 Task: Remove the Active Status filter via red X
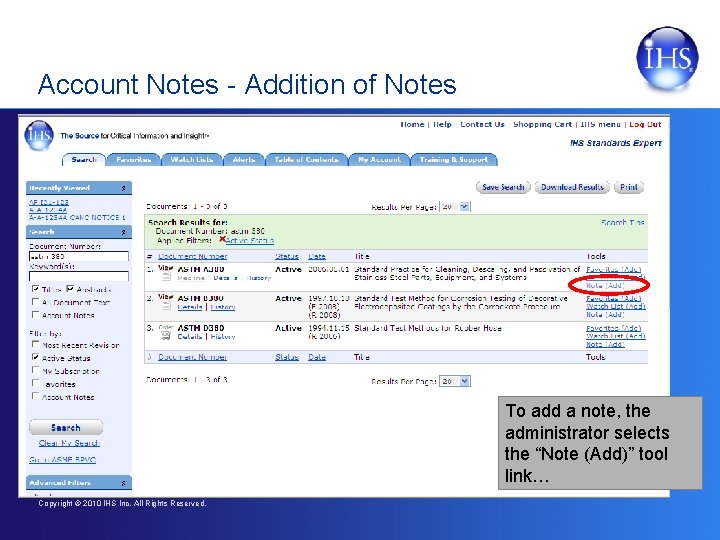click(222, 239)
